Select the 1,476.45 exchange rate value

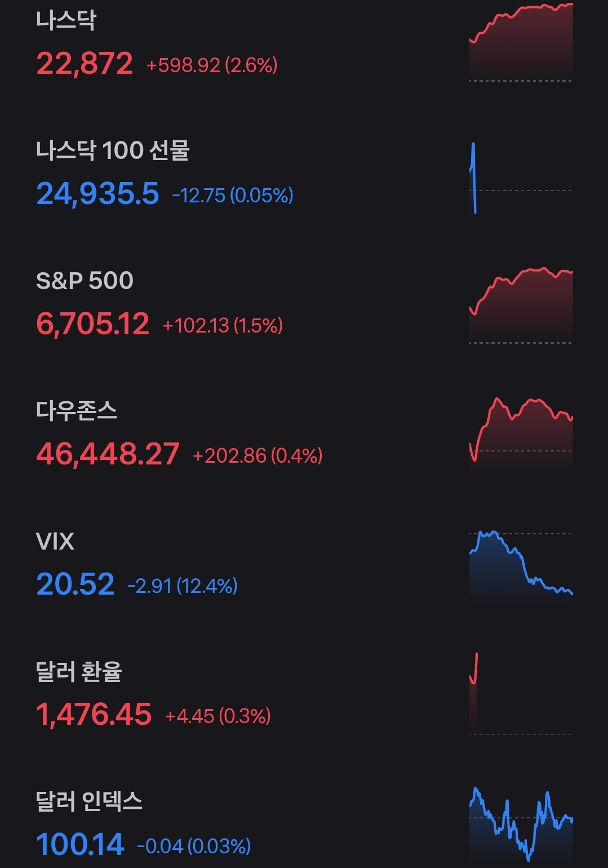[94, 714]
